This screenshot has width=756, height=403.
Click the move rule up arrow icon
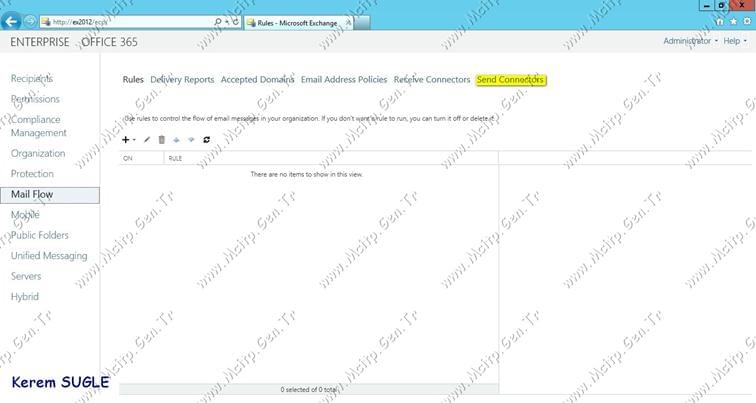pyautogui.click(x=176, y=140)
